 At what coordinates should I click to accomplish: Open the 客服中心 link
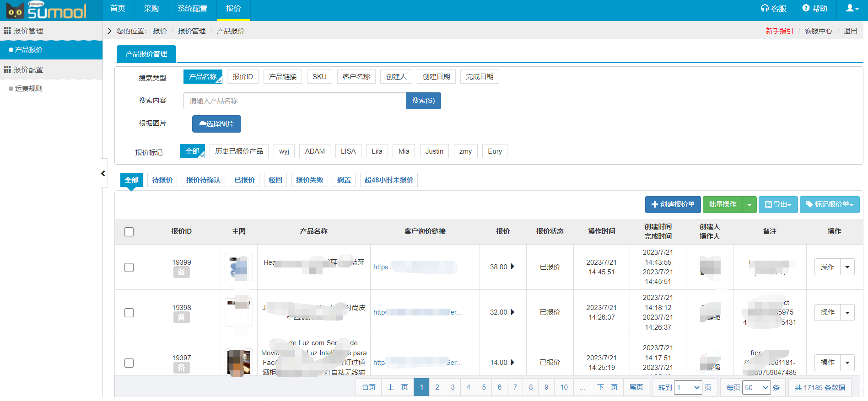(x=818, y=31)
